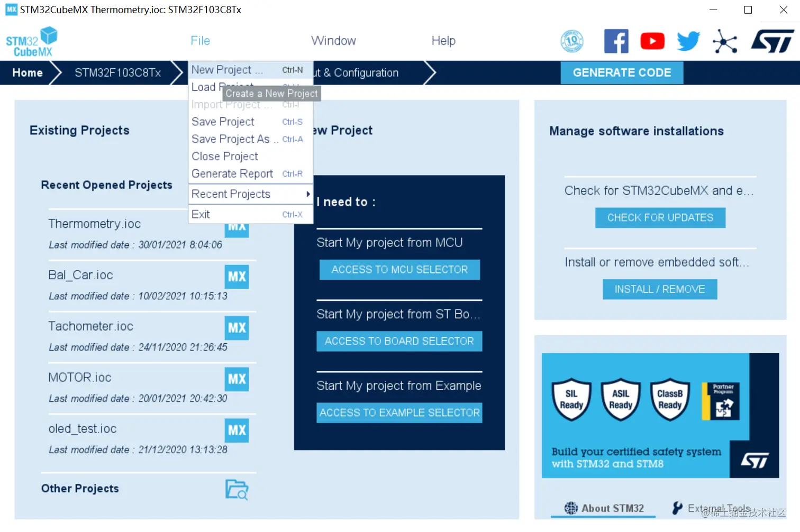Open the Tachometer.ioc project name
The image size is (800, 532).
90,326
